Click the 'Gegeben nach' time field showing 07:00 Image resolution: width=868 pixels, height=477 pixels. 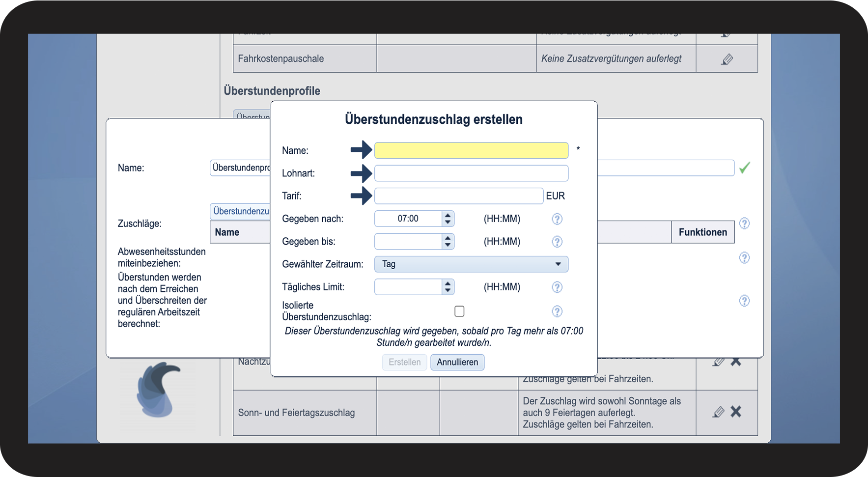pyautogui.click(x=408, y=219)
